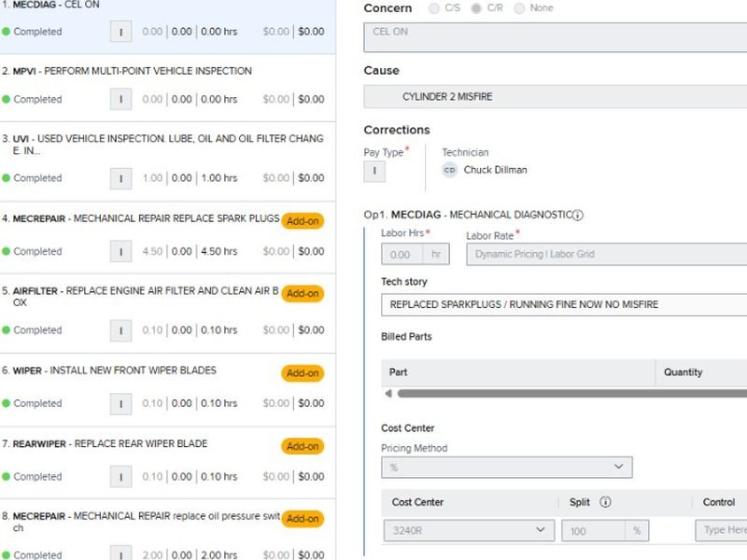Click the Billed Parts horizontal scrollbar
The width and height of the screenshot is (747, 560).
click(x=572, y=393)
